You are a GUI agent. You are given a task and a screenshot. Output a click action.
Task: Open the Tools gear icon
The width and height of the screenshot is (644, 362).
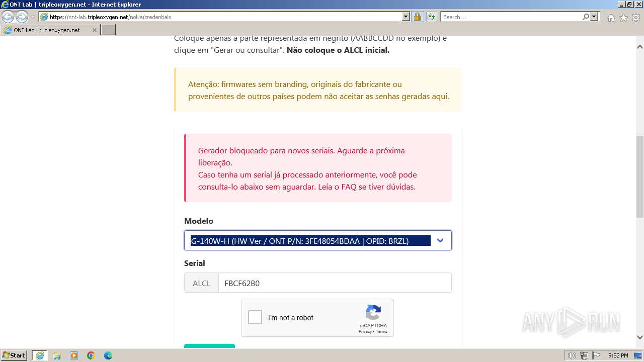coord(636,18)
